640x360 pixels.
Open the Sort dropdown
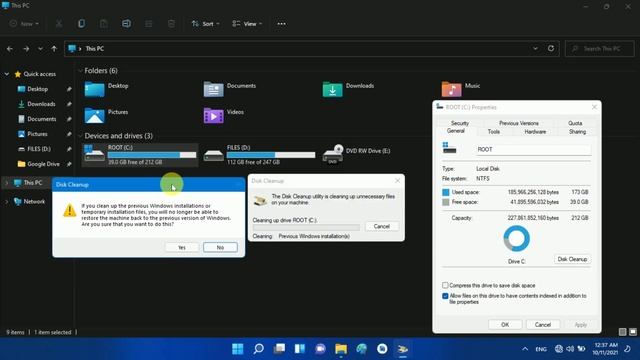[205, 24]
